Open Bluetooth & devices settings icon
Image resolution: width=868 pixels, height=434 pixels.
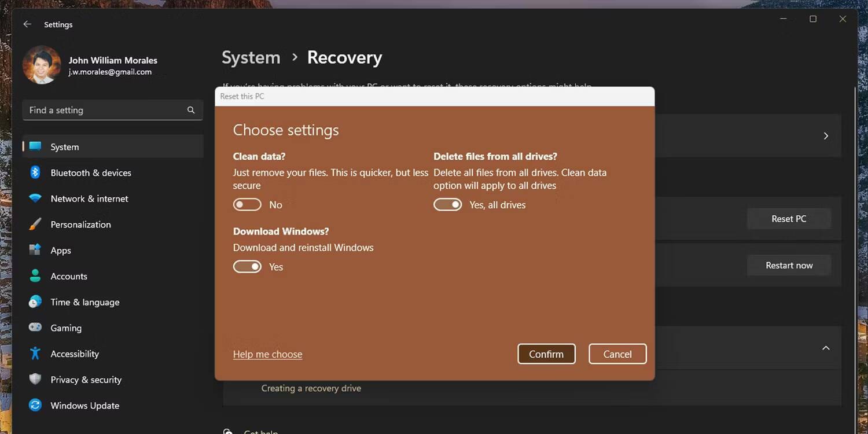click(x=36, y=172)
